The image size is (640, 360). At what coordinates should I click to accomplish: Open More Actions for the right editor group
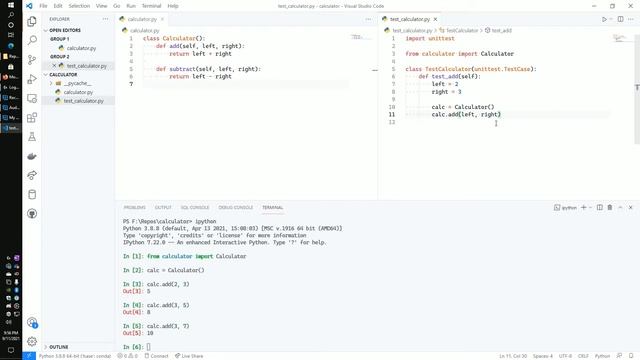(631, 19)
